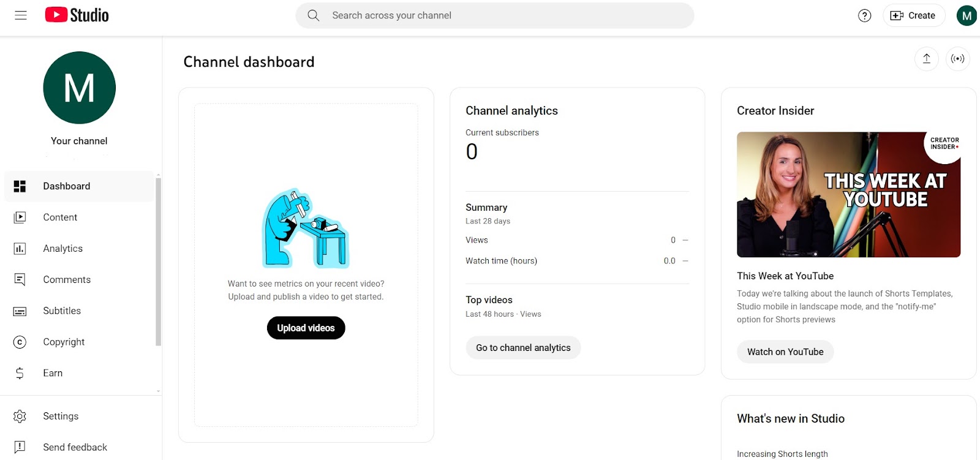This screenshot has width=980, height=460.
Task: Click the Earn dollar sign icon
Action: click(x=20, y=373)
